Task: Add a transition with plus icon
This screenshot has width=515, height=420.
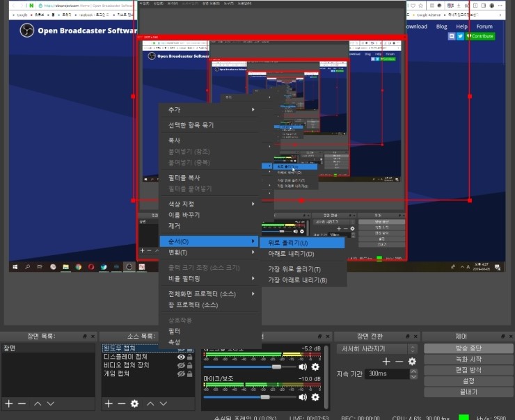Action: [386, 362]
